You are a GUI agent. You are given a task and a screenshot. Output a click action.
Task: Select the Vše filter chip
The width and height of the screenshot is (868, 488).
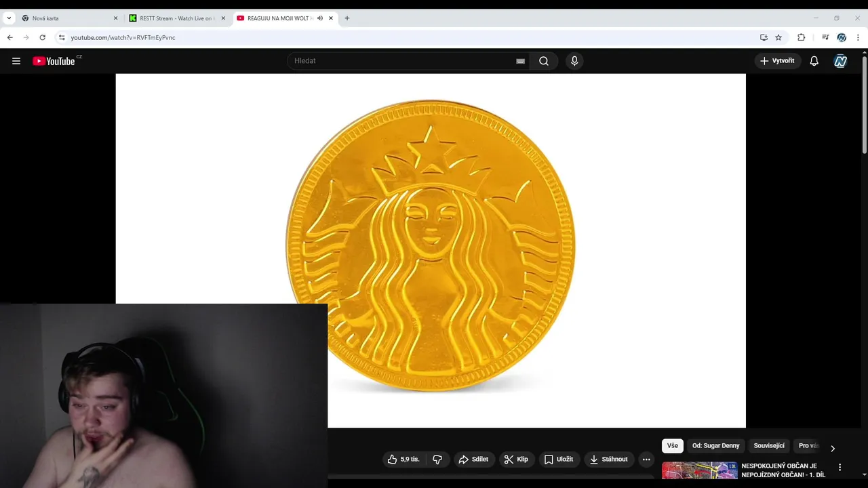(672, 446)
